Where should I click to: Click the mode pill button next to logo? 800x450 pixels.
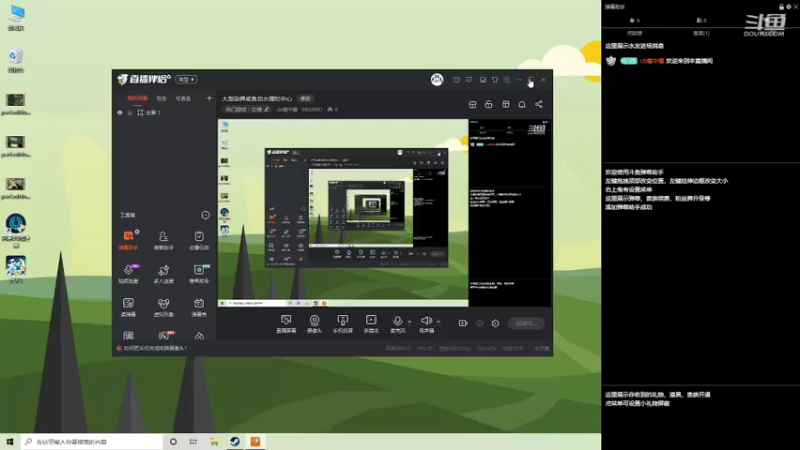[186, 80]
